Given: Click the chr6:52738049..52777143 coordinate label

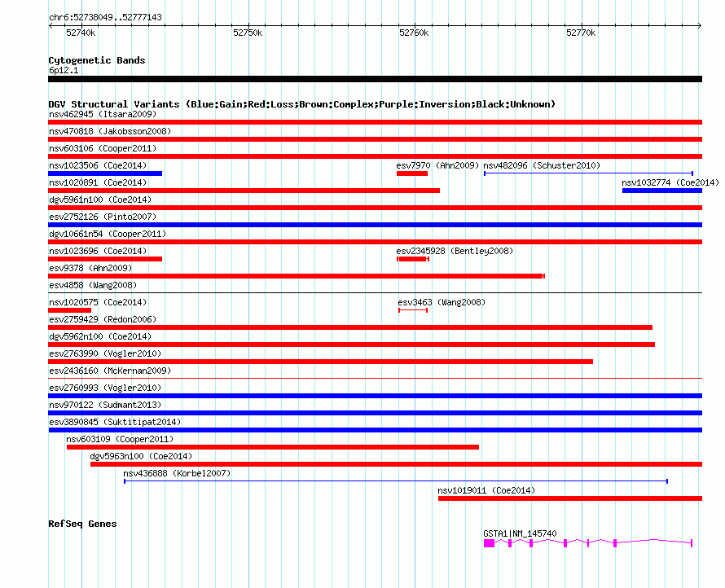Looking at the screenshot, I should point(105,17).
